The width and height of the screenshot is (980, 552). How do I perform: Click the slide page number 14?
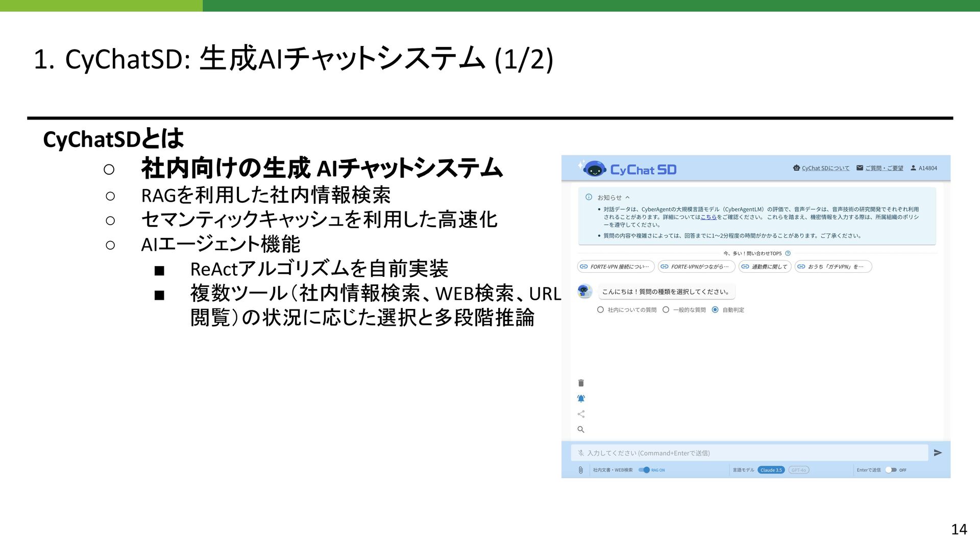(959, 529)
